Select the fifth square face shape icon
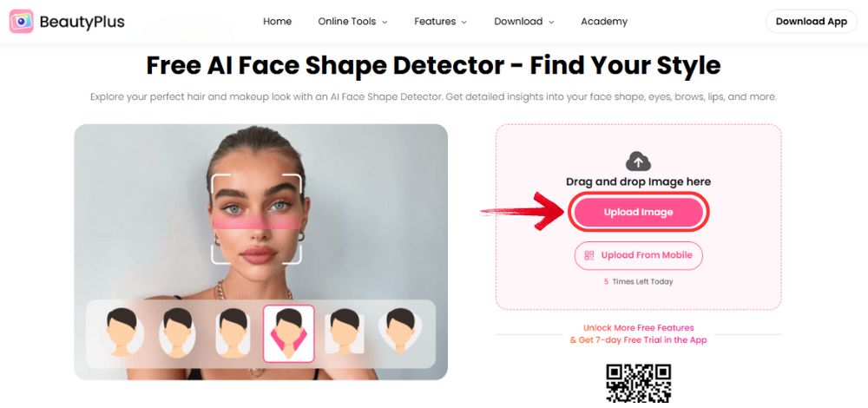 345,332
